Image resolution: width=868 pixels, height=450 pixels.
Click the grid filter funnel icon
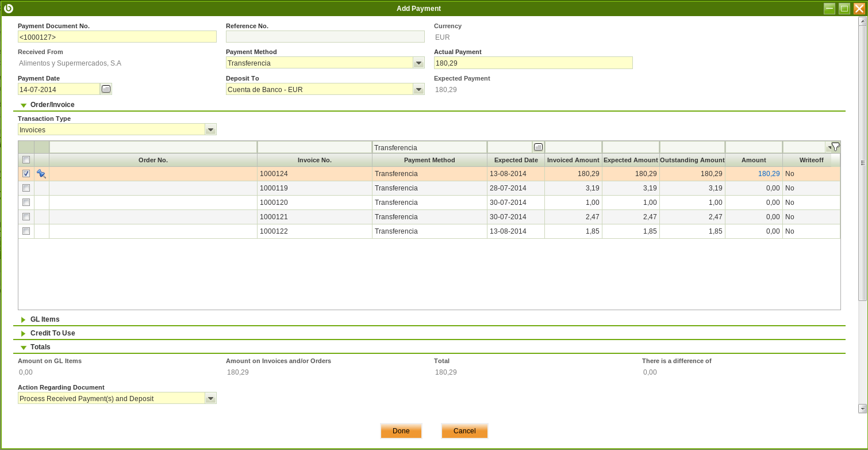[835, 147]
